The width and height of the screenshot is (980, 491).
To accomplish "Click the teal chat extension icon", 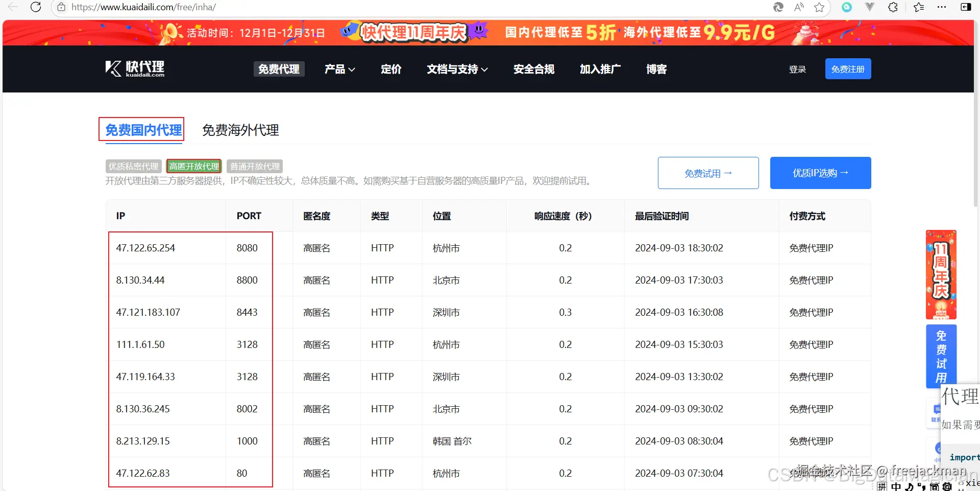I will tap(847, 7).
